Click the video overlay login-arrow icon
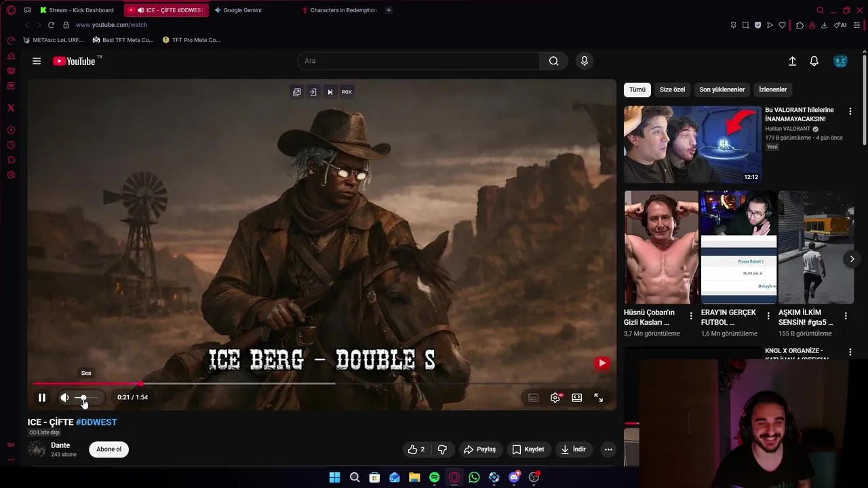 coord(313,92)
